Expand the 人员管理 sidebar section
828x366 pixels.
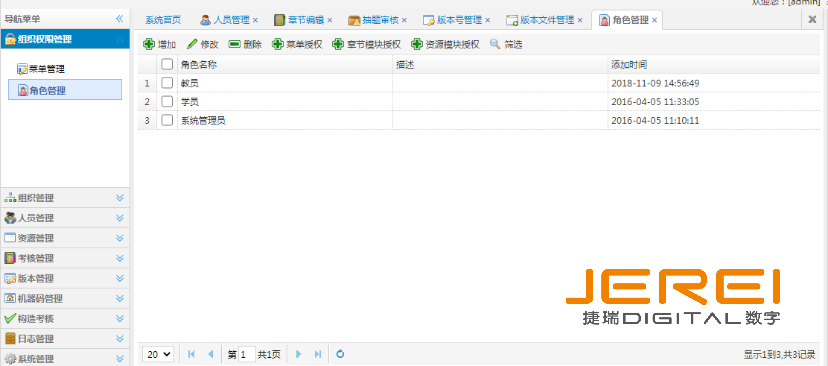point(65,218)
